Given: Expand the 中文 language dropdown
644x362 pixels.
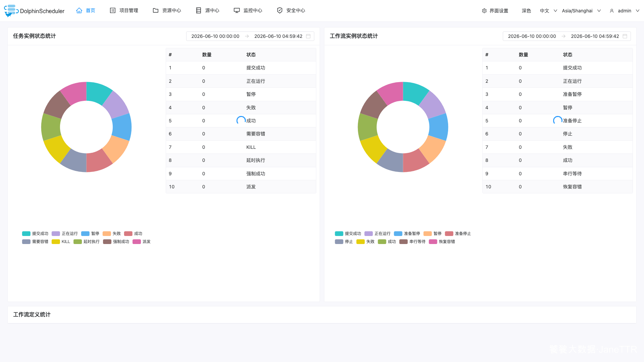Looking at the screenshot, I should (548, 11).
